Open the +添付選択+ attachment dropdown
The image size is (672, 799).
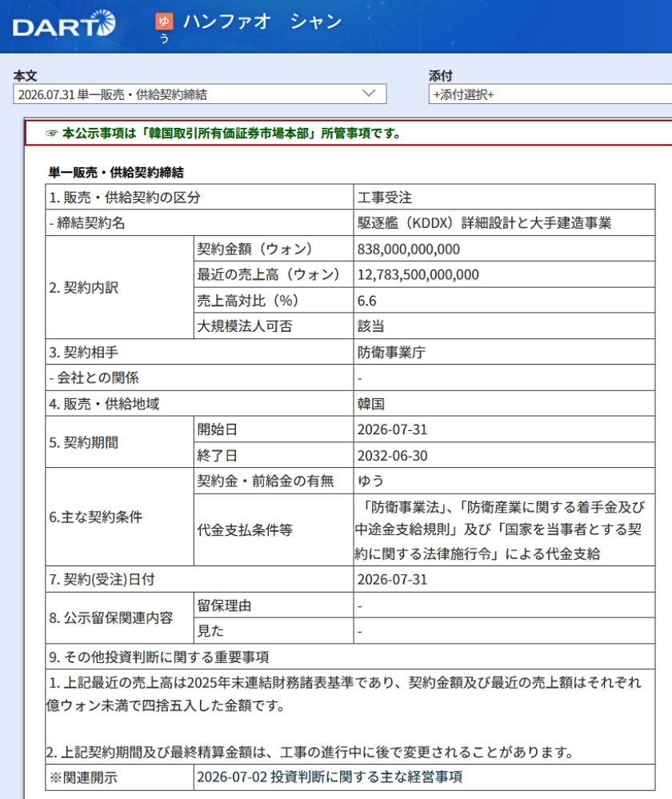point(550,94)
